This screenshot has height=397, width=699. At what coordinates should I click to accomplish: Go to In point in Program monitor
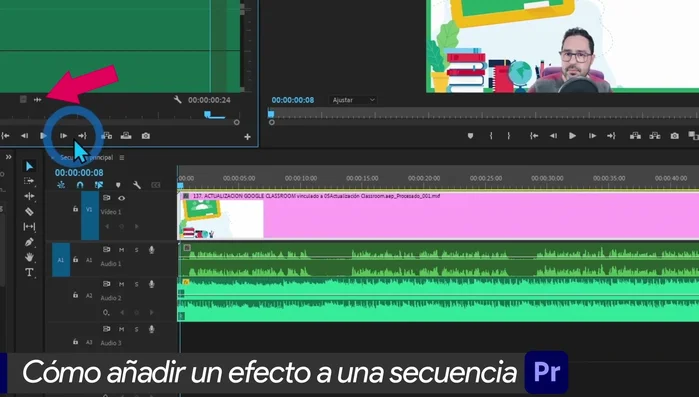[x=534, y=136]
